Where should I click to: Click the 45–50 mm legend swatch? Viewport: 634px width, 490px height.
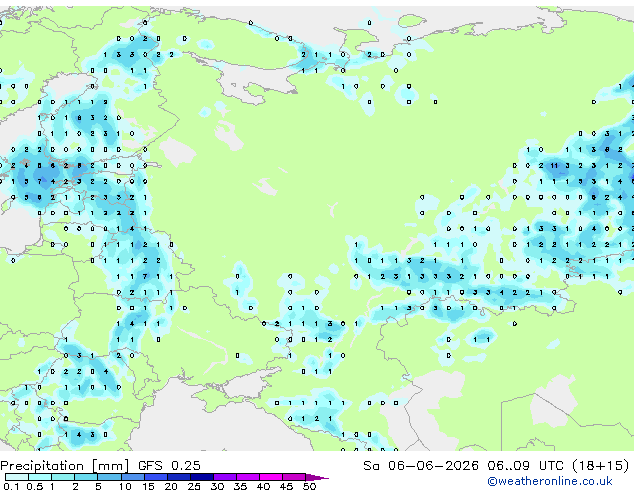(294, 477)
